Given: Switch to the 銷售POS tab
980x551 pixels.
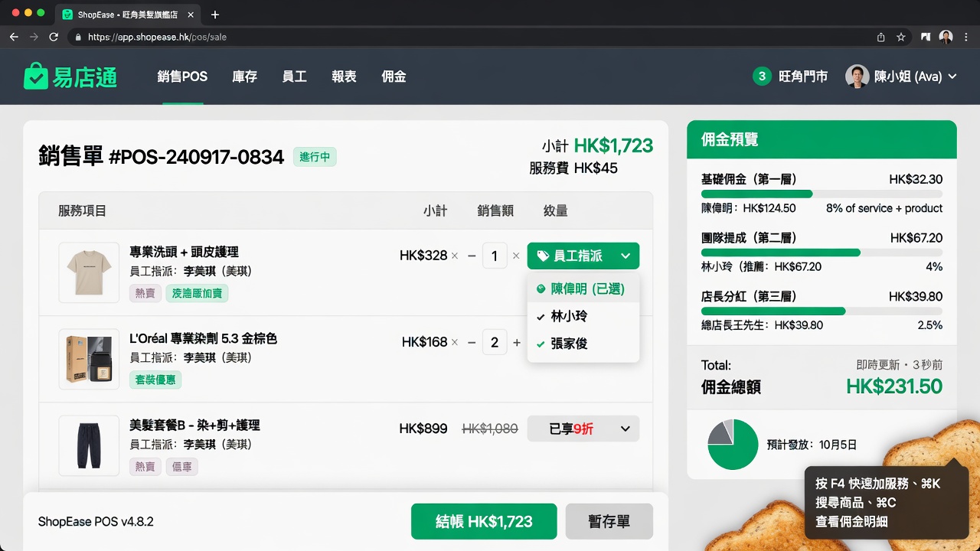Looking at the screenshot, I should pyautogui.click(x=182, y=77).
